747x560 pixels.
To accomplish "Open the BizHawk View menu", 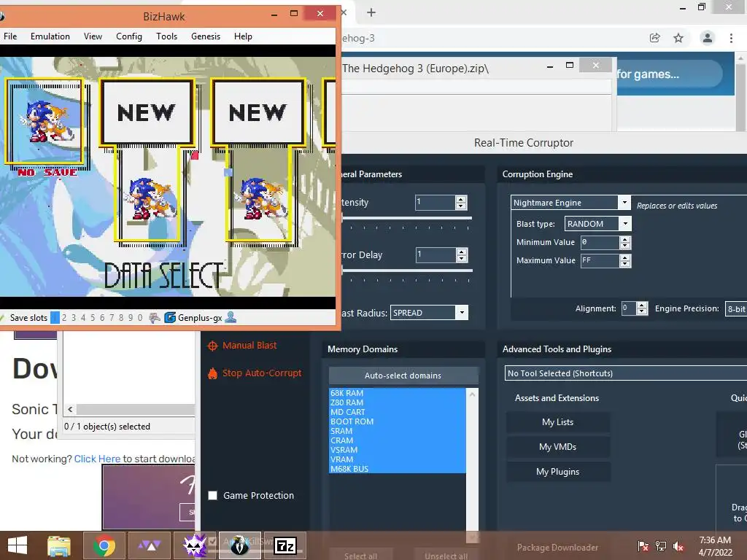I will (x=93, y=36).
